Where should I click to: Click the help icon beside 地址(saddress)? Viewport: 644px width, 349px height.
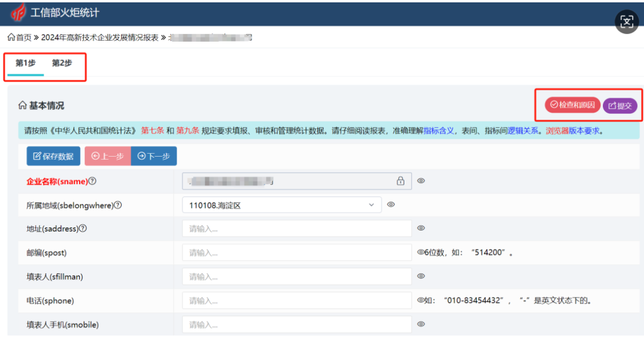tap(83, 228)
